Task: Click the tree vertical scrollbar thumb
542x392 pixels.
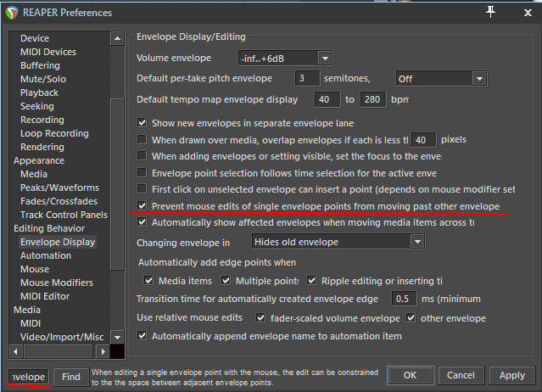Action: pos(117,184)
